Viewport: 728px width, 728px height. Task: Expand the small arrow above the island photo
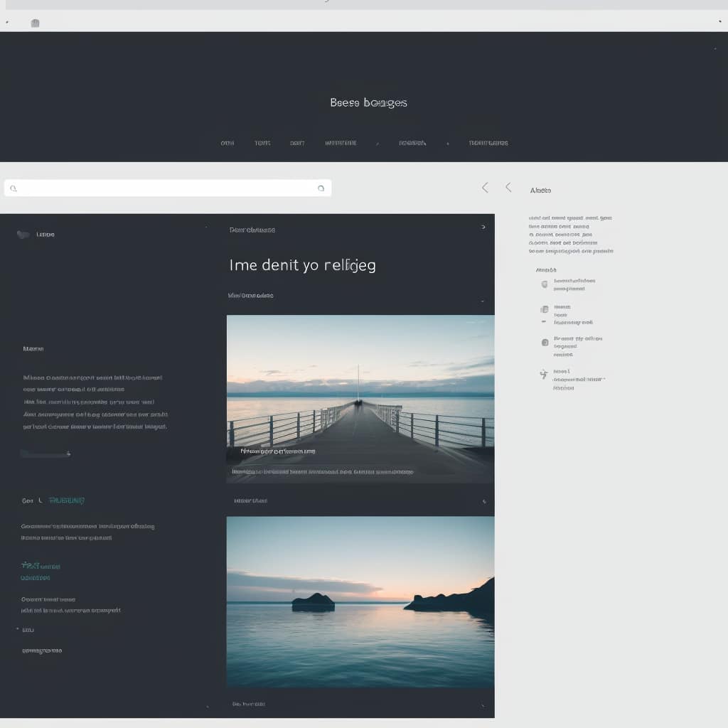[483, 502]
